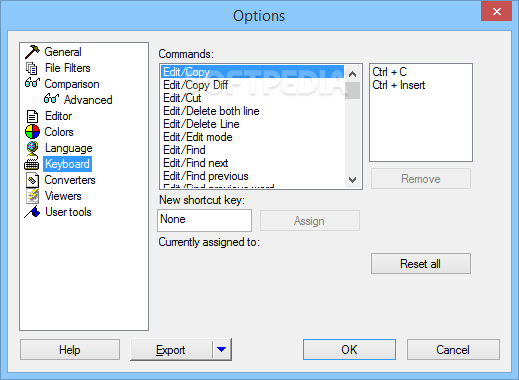Image resolution: width=519 pixels, height=380 pixels.
Task: Open the Converters settings
Action: (x=70, y=180)
